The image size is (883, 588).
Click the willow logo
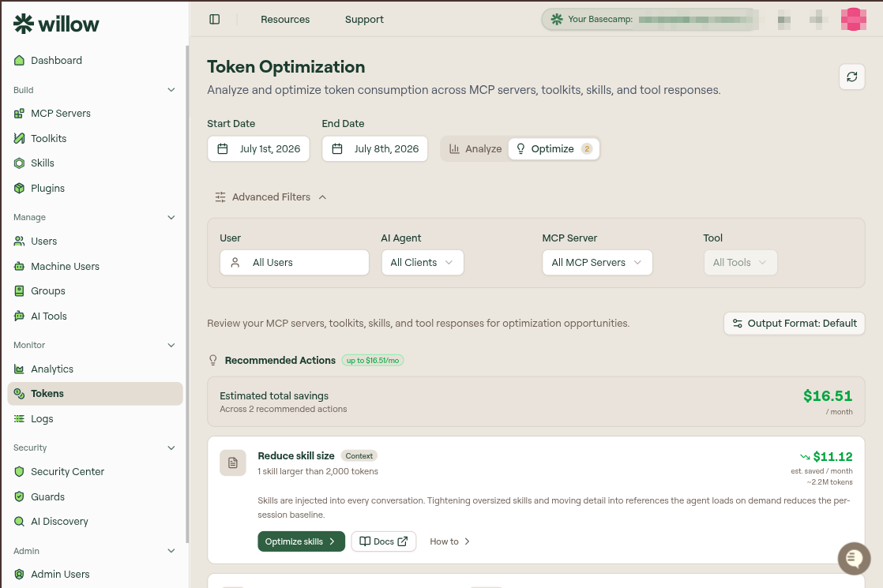(x=56, y=24)
